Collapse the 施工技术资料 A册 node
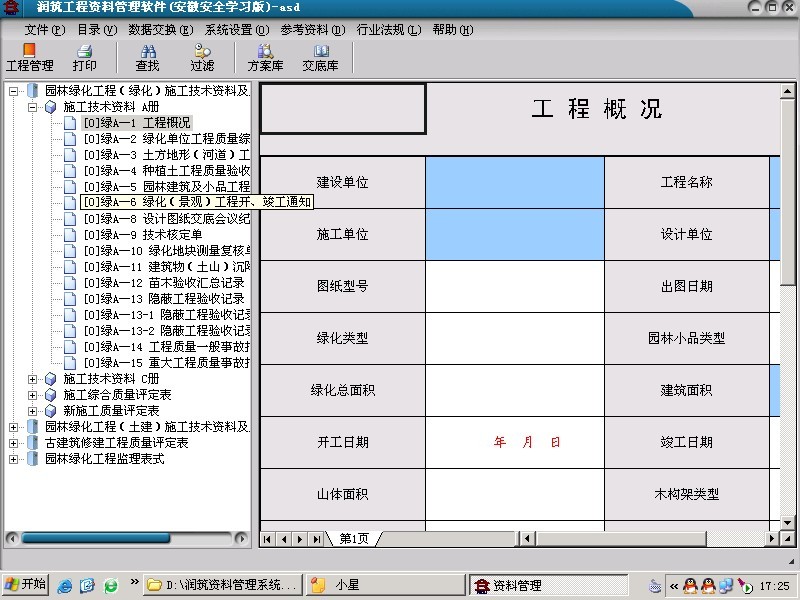 [x=33, y=107]
